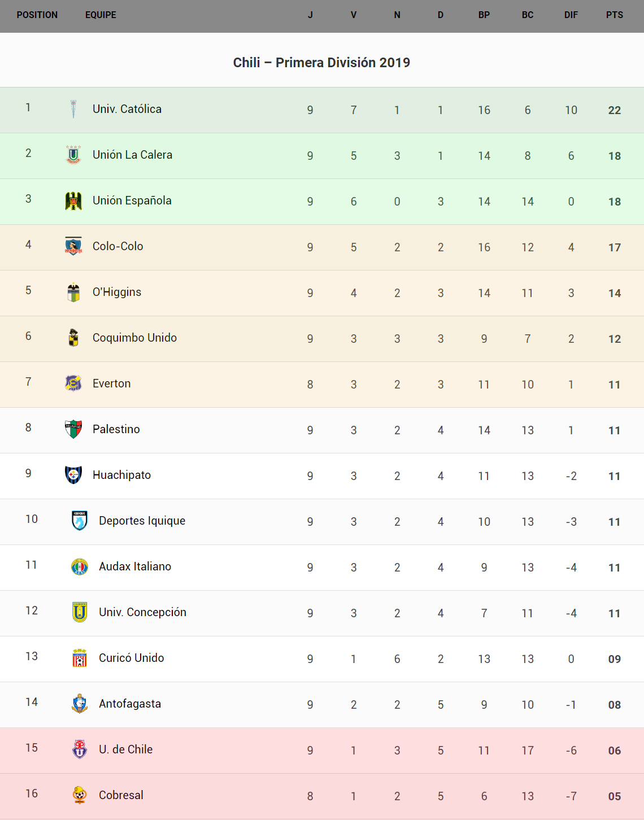Click the Unión Española team logo
The width and height of the screenshot is (644, 820).
[73, 200]
